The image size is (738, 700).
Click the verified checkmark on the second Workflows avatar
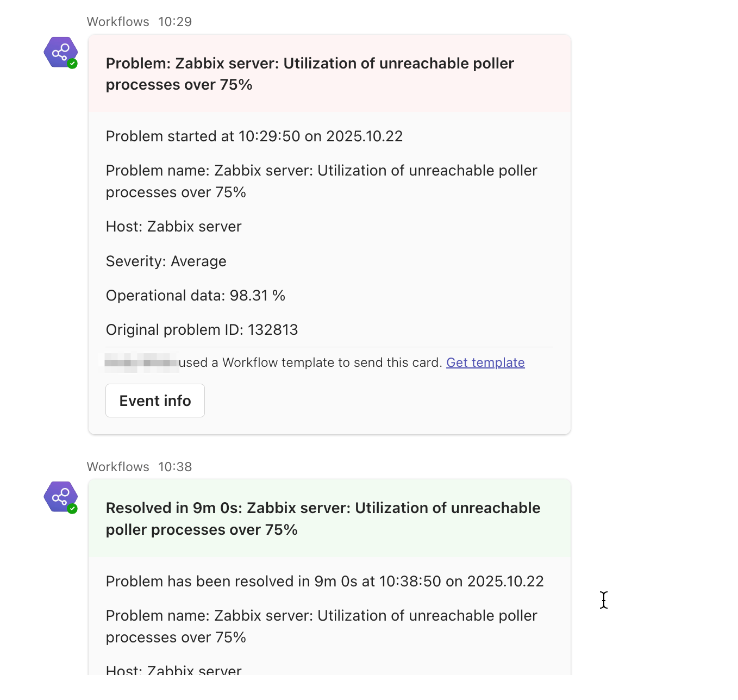point(71,509)
